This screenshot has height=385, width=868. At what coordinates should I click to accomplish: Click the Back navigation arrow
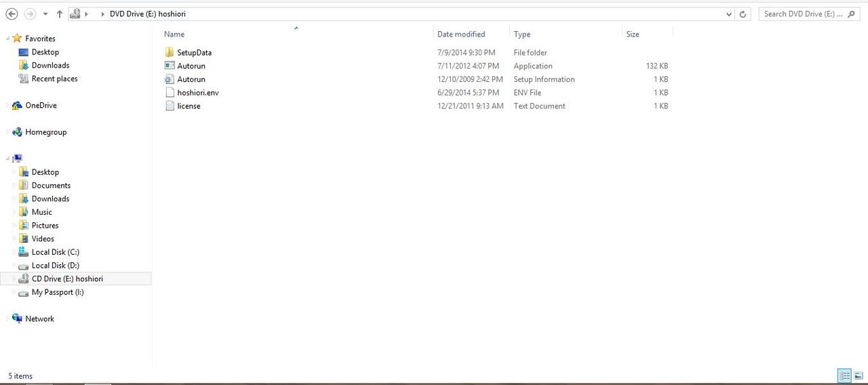[12, 14]
